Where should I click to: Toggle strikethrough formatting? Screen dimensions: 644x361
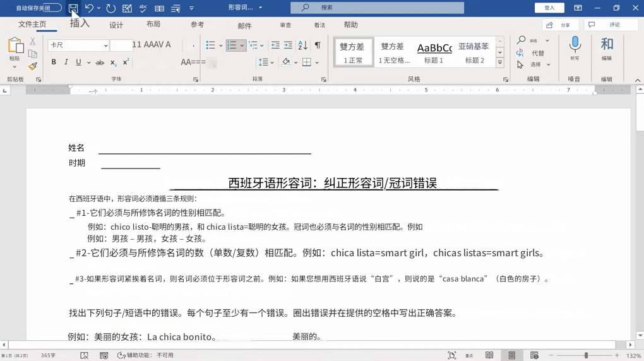(100, 62)
